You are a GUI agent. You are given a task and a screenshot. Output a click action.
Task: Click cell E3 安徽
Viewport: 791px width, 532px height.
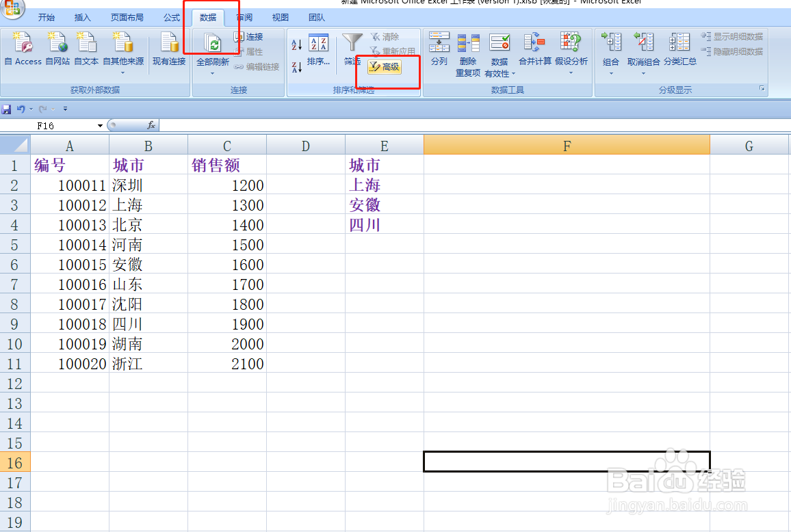click(x=385, y=204)
